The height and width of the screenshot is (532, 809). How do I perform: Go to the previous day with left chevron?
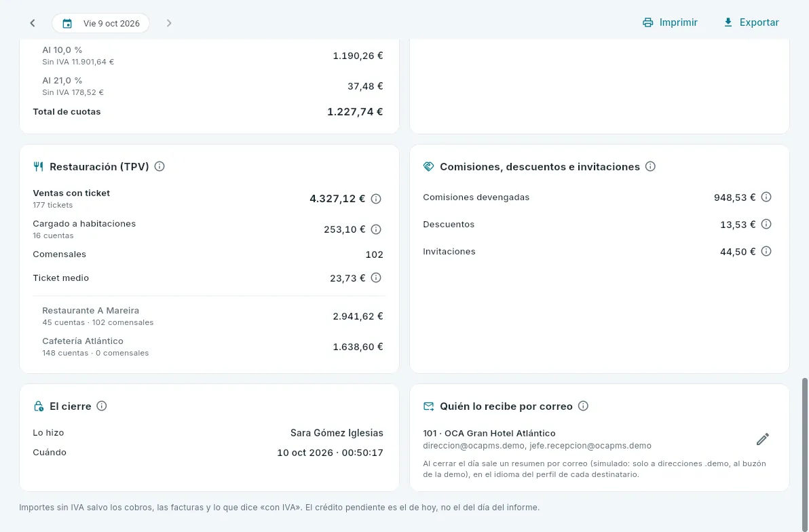[33, 23]
